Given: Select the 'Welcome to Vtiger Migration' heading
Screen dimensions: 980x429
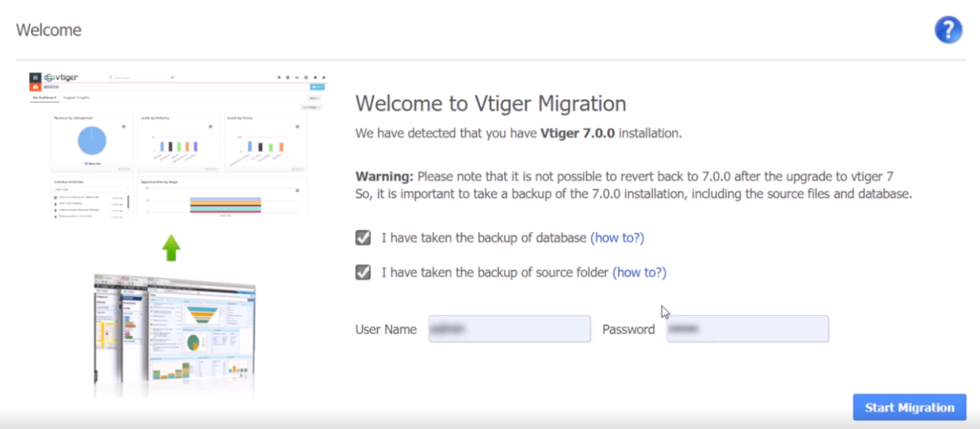Looking at the screenshot, I should 491,104.
